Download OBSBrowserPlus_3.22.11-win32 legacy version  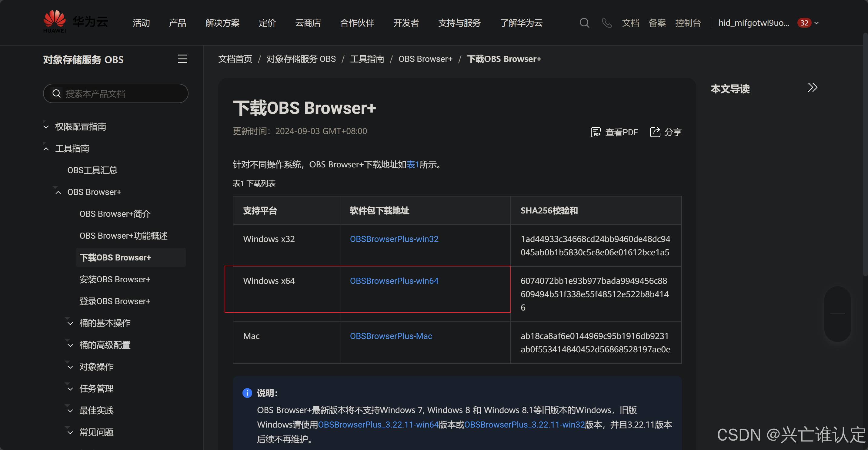coord(524,425)
